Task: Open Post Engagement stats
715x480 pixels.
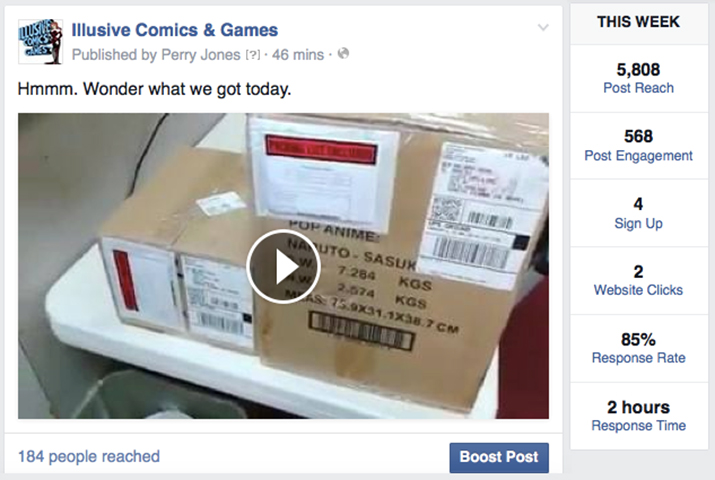Action: [638, 155]
